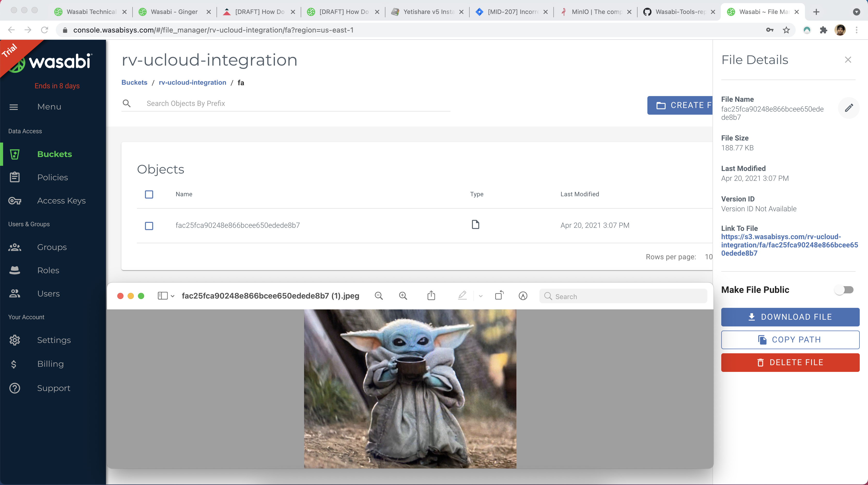
Task: Click the rotate icon in Preview
Action: 499,295
